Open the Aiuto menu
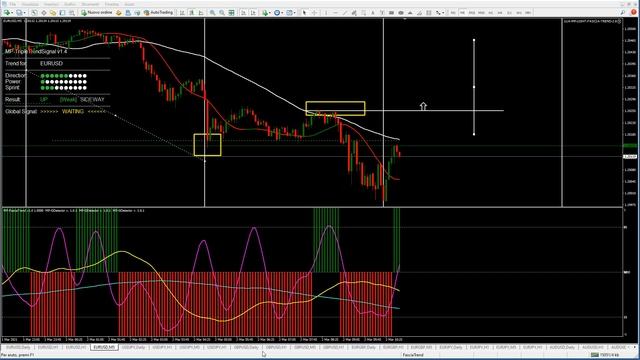The height and width of the screenshot is (360, 640). click(x=129, y=4)
